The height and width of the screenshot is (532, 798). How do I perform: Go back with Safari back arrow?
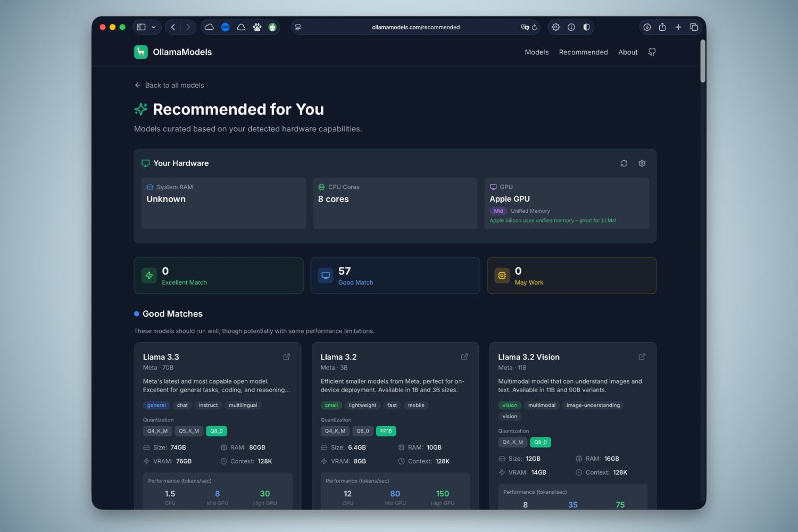[173, 27]
